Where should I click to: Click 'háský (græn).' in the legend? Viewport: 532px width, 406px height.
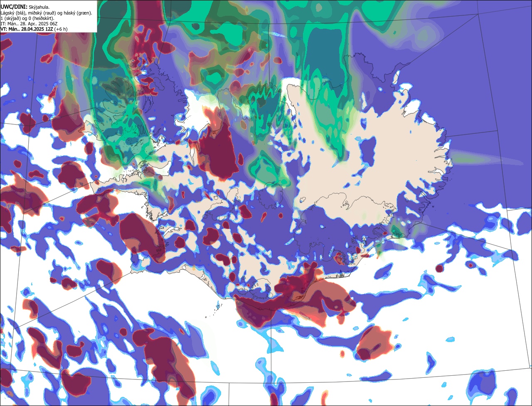click(x=78, y=13)
